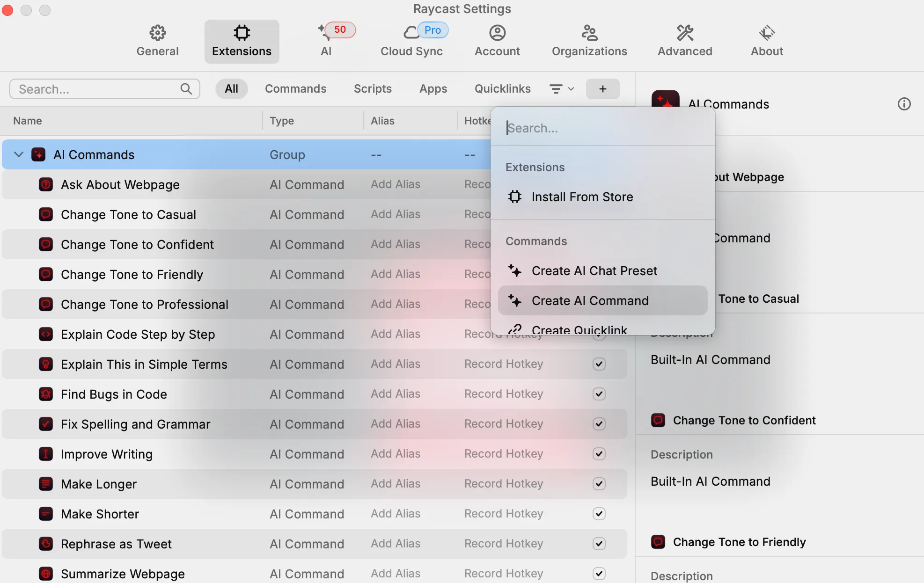Open the About tab

click(767, 41)
